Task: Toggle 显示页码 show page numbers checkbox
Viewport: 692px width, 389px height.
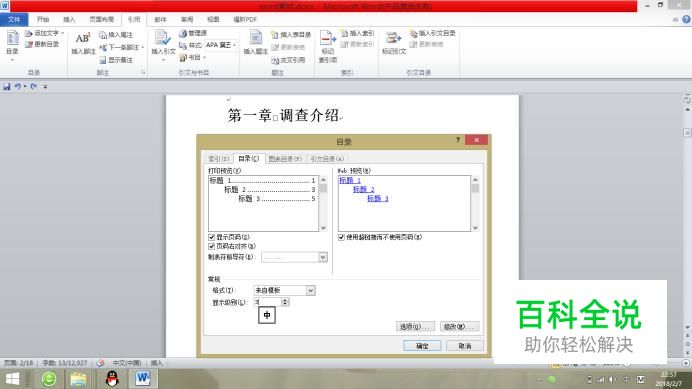Action: coord(211,237)
